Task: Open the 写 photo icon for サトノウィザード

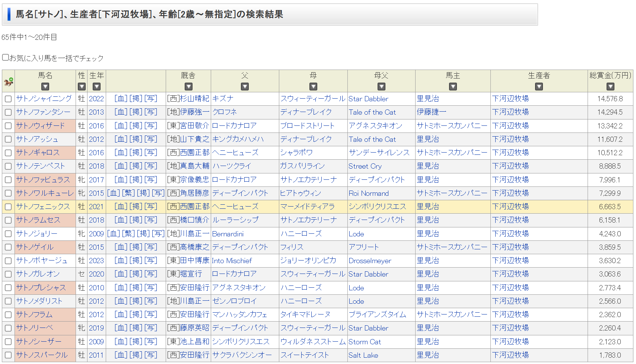Action: pyautogui.click(x=151, y=126)
